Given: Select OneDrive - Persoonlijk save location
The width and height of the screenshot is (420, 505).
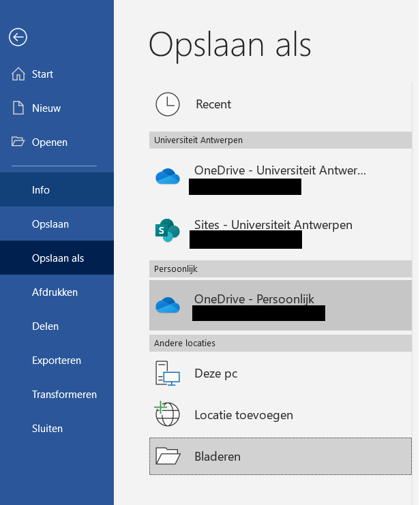Looking at the screenshot, I should click(x=280, y=305).
